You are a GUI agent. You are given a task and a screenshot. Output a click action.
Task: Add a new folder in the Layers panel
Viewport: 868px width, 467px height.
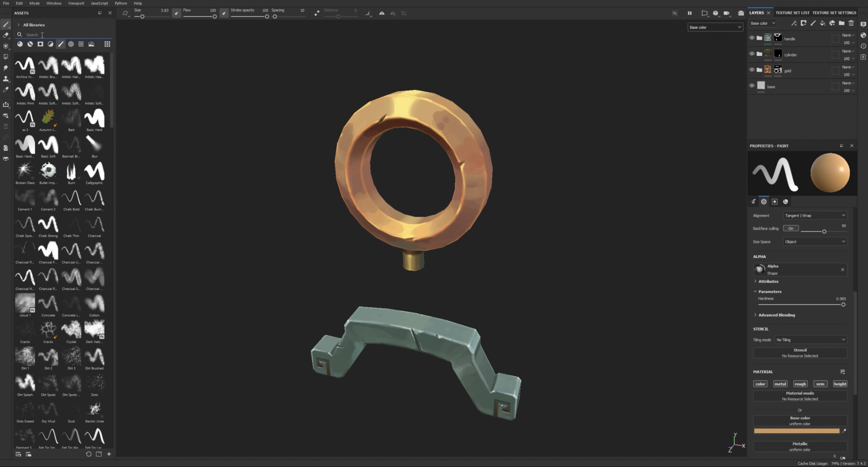pos(842,23)
